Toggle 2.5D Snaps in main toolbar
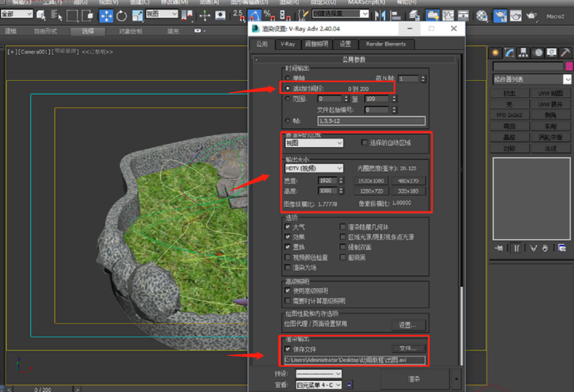The image size is (574, 392). (x=239, y=16)
